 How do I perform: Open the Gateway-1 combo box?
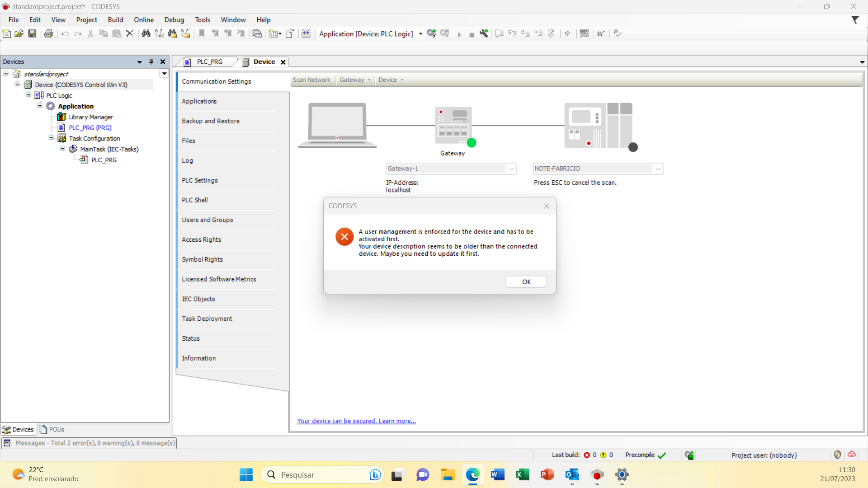511,169
